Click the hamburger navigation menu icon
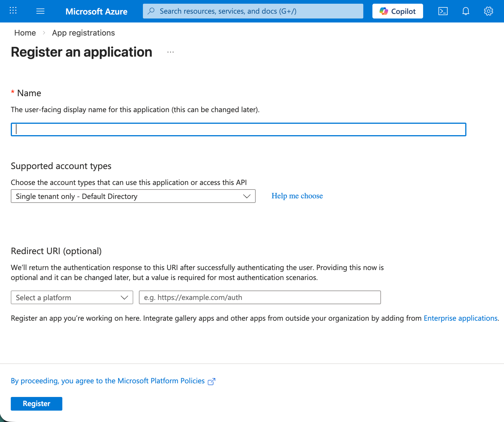 (40, 11)
